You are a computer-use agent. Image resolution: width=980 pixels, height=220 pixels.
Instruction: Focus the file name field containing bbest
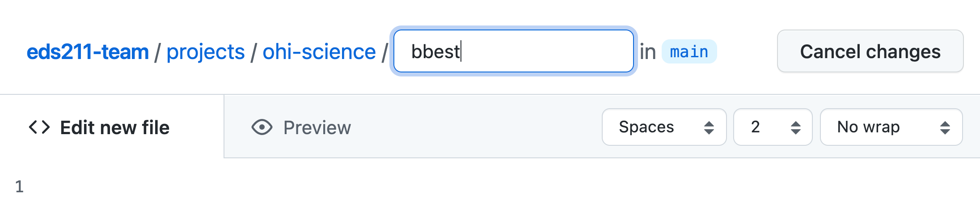(x=514, y=51)
